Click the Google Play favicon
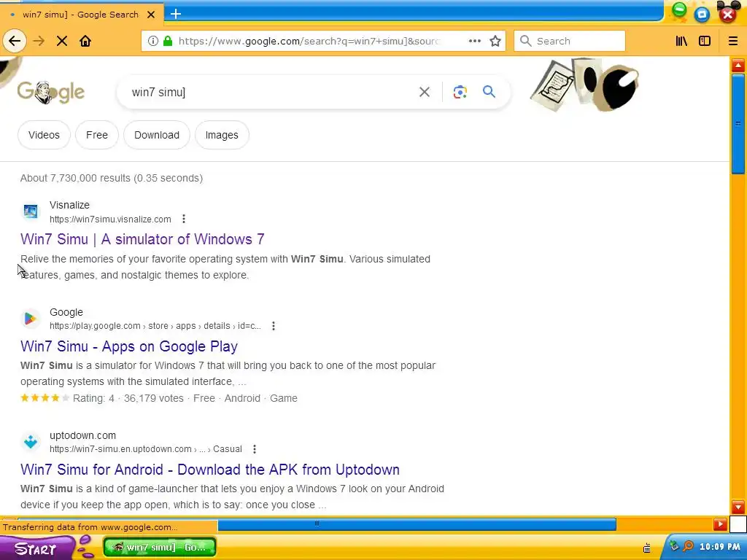 (31, 318)
